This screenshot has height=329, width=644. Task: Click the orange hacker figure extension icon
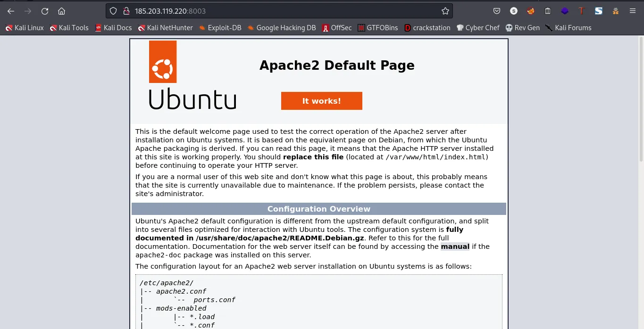click(616, 11)
